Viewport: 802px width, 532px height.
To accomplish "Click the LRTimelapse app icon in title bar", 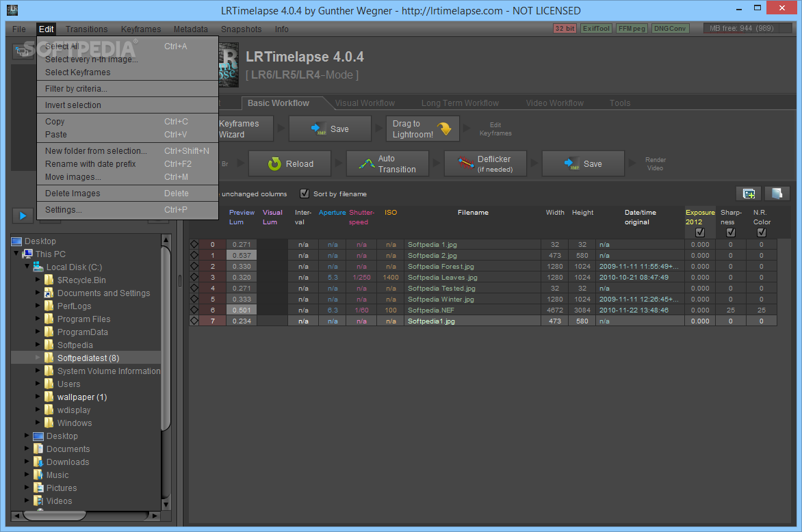I will [x=12, y=10].
